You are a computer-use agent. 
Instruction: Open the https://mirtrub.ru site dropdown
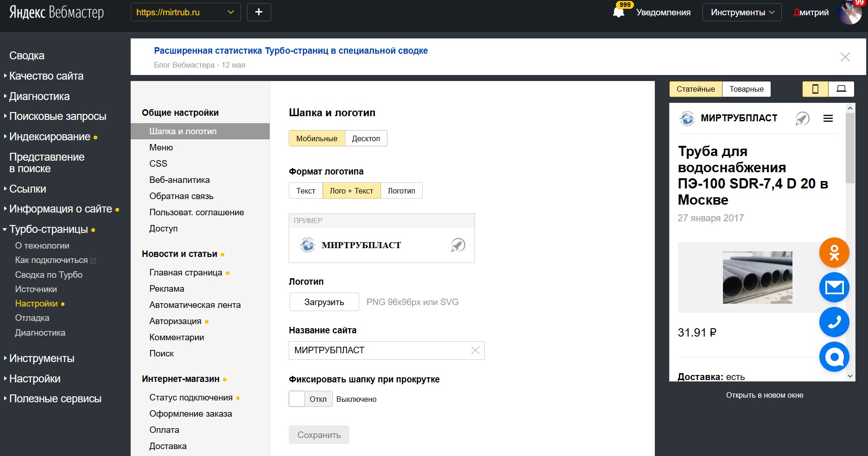(x=185, y=12)
